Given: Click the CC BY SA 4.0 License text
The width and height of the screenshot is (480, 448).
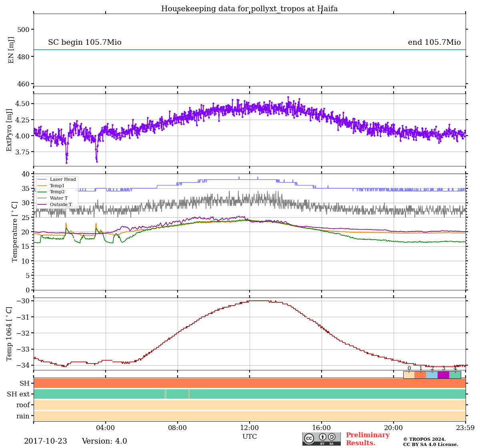Looking at the screenshot, I should pyautogui.click(x=430, y=444).
